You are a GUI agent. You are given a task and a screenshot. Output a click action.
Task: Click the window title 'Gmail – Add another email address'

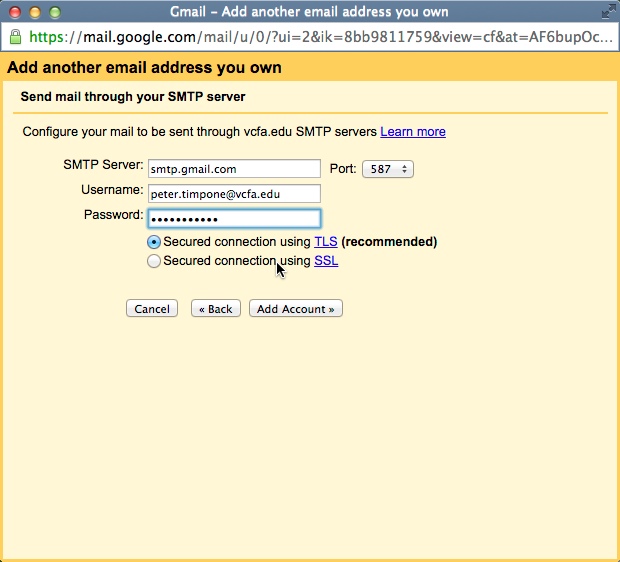coord(309,12)
